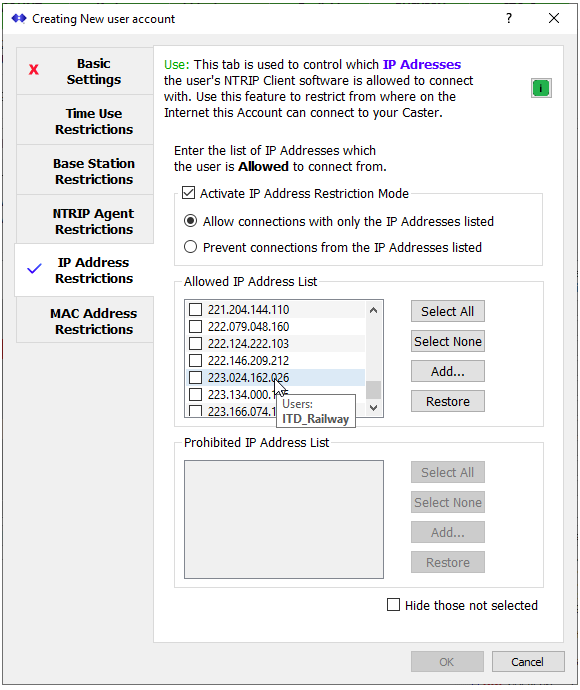Click the Add... button for allowed IPs
580x690 pixels.
[448, 371]
